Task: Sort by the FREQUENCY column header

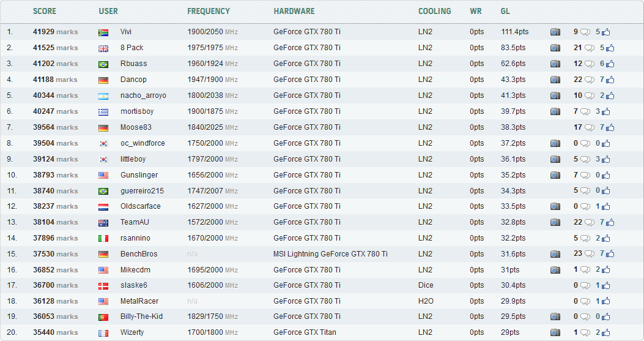Action: tap(209, 11)
